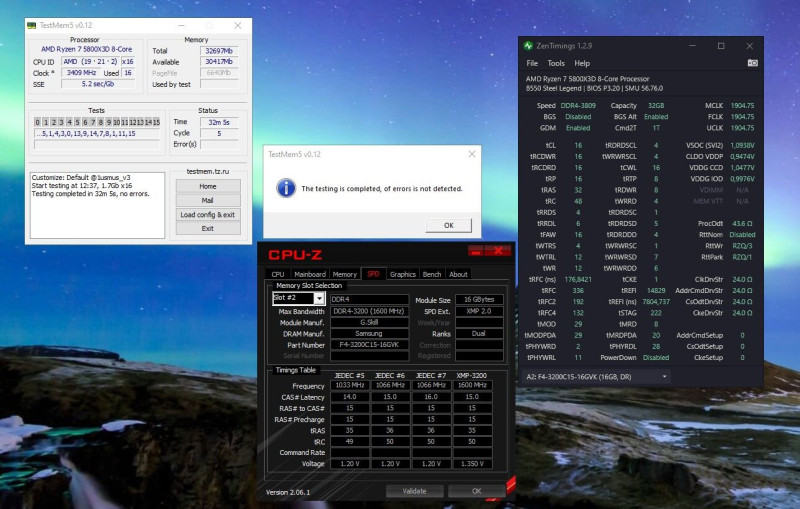Screen dimensions: 800x509
Task: Click the MCLK value 1904.75
Action: [742, 106]
